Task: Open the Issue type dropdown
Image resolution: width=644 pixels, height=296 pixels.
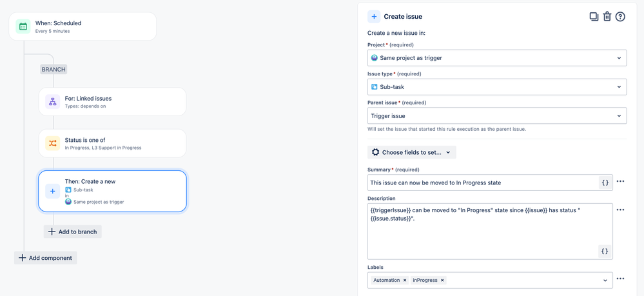Action: [x=497, y=87]
